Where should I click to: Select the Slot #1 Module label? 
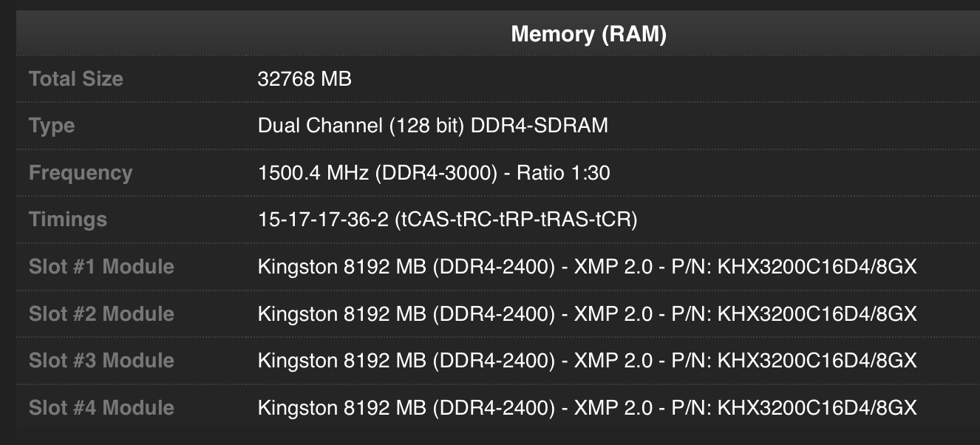(101, 267)
